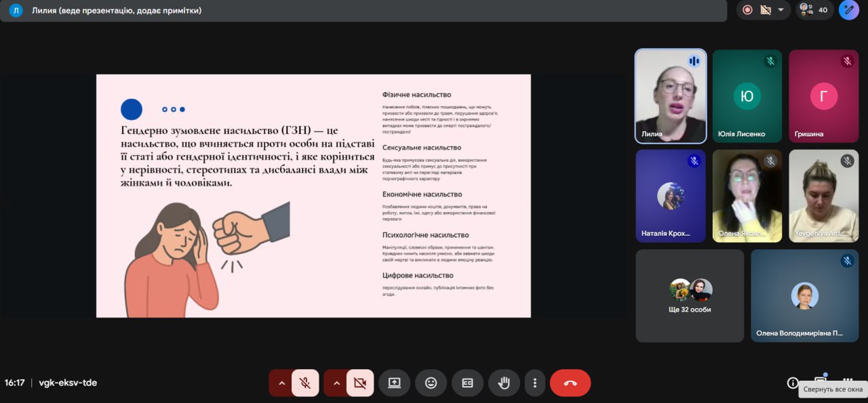Expand the audio settings chevron beside microphone
Image resolution: width=868 pixels, height=403 pixels.
[281, 383]
